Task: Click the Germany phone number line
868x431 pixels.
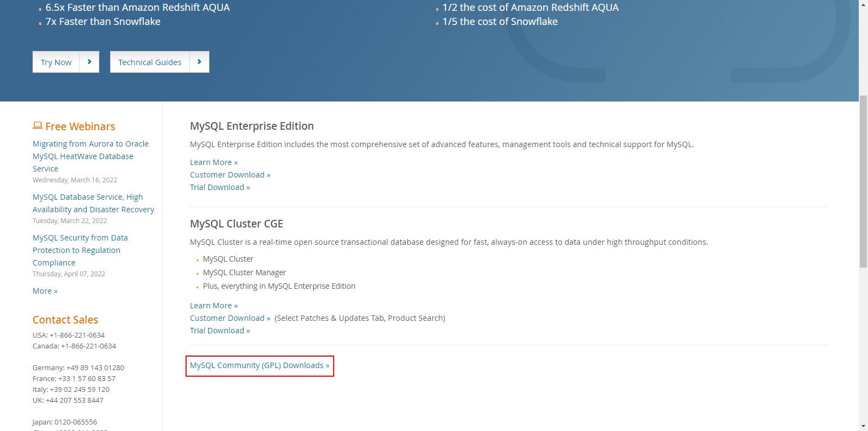Action: click(78, 367)
